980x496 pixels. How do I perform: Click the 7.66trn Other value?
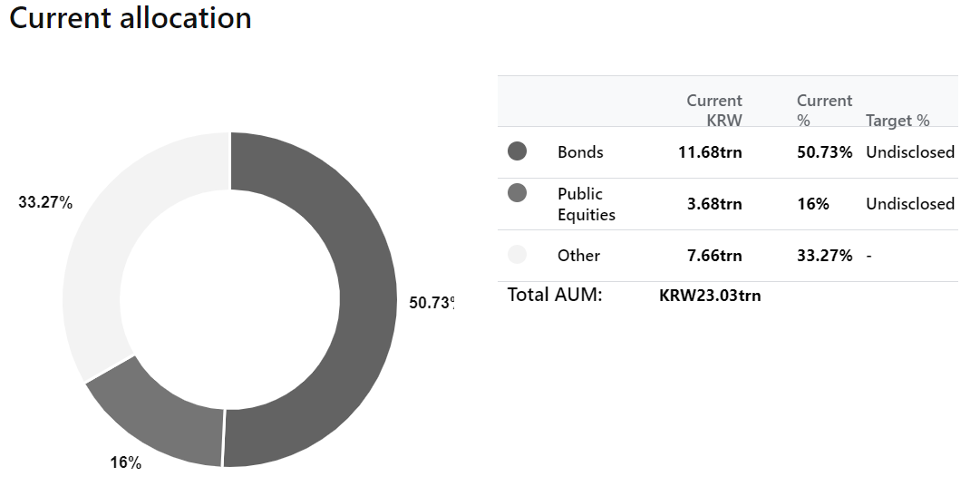pos(714,255)
